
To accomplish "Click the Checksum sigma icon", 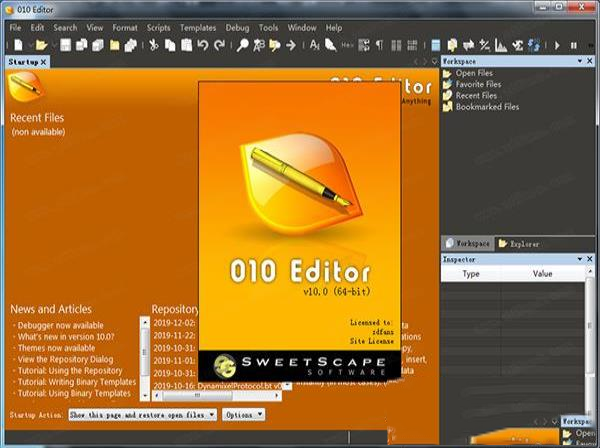I will coord(517,45).
